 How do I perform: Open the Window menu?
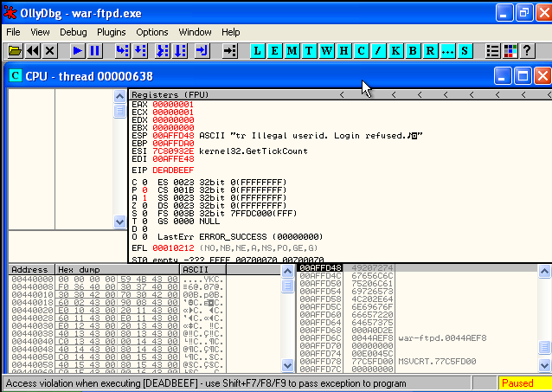click(195, 32)
